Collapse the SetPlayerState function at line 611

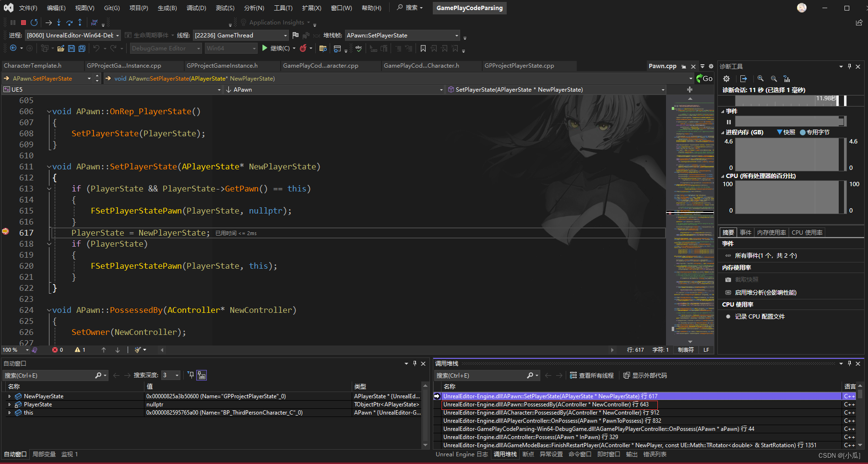tap(49, 167)
